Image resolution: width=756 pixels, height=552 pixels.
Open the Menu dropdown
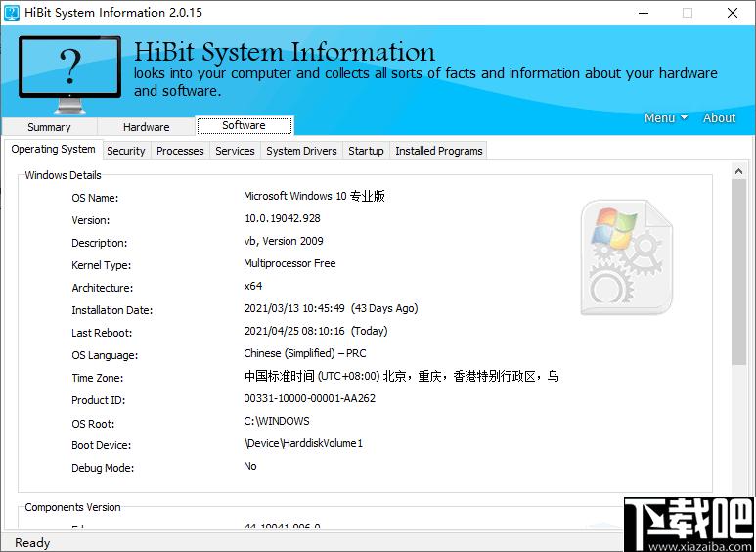point(665,118)
